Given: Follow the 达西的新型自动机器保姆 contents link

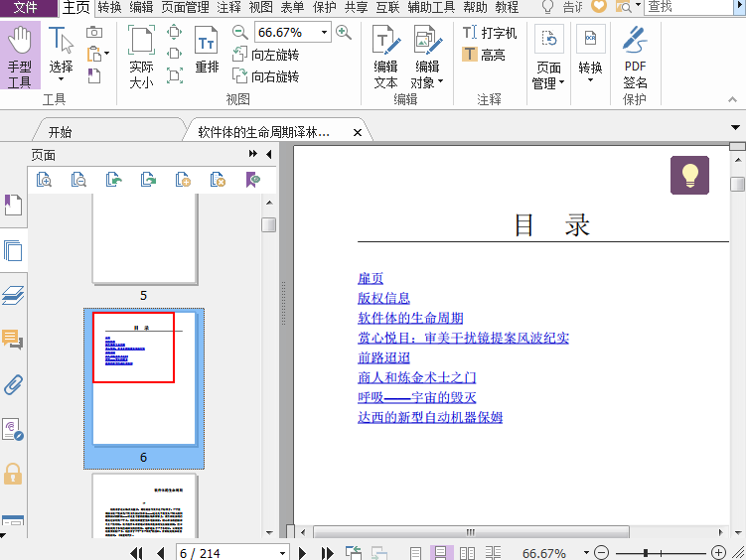Looking at the screenshot, I should 430,417.
